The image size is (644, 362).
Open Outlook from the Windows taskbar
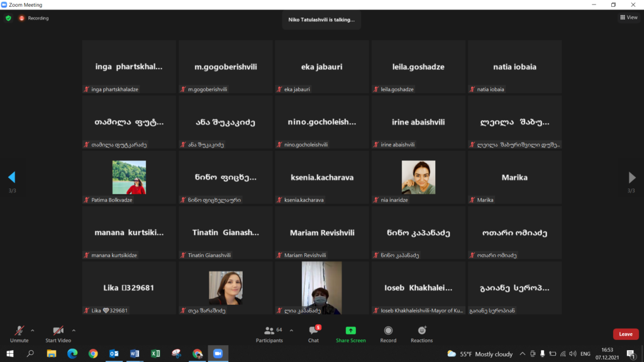click(x=114, y=354)
